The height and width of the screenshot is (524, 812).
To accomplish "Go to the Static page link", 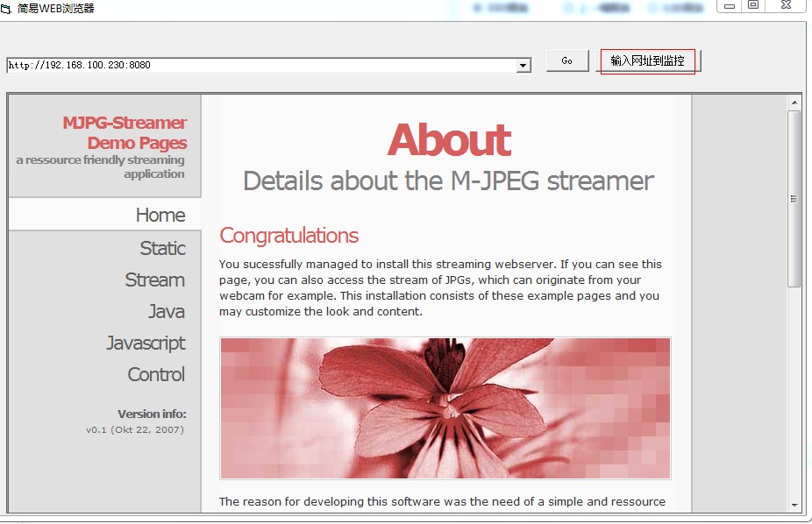I will pyautogui.click(x=162, y=249).
